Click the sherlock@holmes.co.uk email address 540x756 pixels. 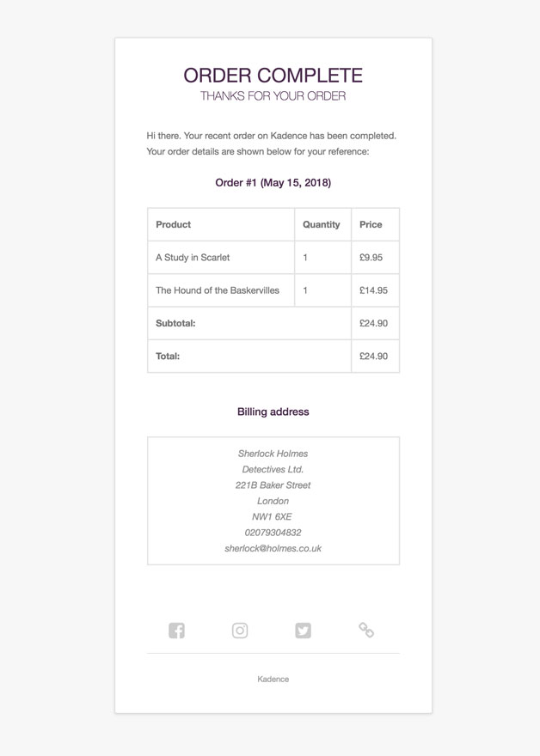pyautogui.click(x=273, y=548)
